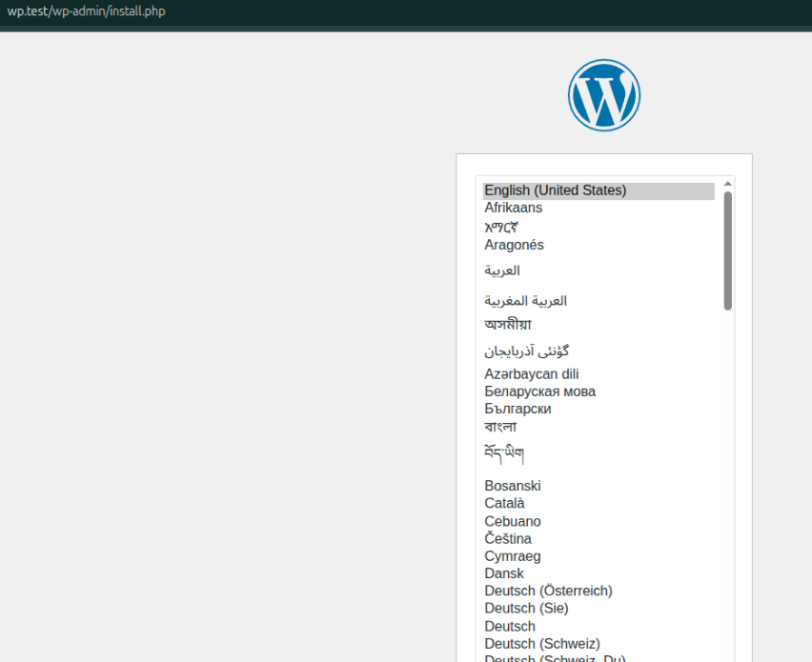Click the language list scrollbar thumb

click(x=728, y=251)
